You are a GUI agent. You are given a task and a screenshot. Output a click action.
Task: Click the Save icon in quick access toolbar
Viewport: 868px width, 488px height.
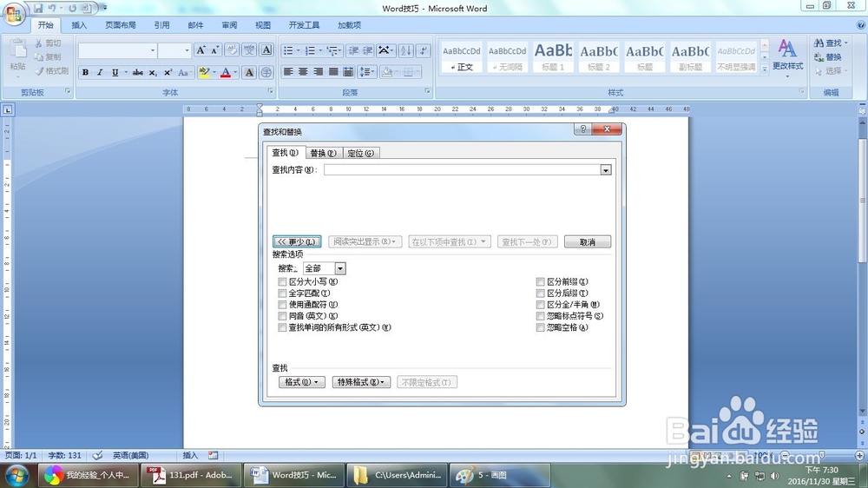pos(38,9)
